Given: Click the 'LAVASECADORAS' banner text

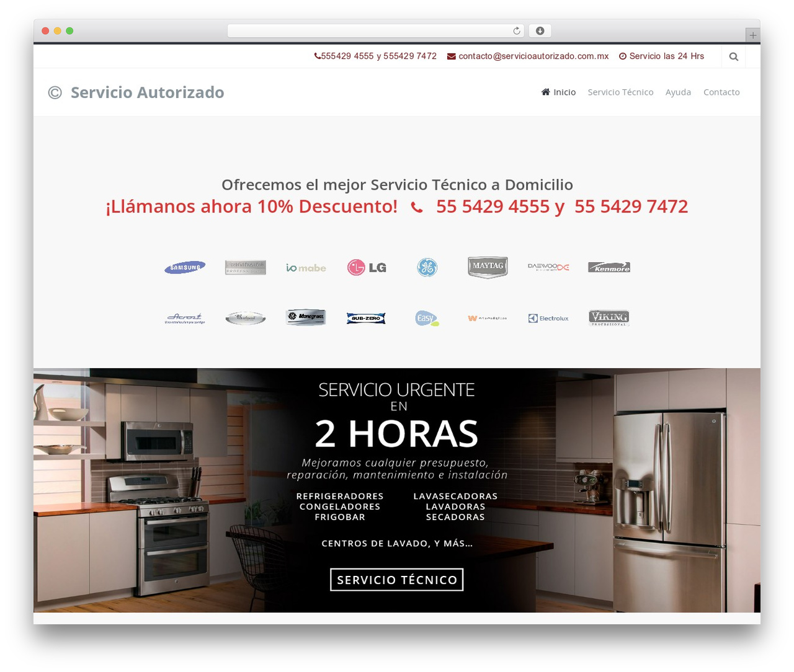Looking at the screenshot, I should coord(455,496).
